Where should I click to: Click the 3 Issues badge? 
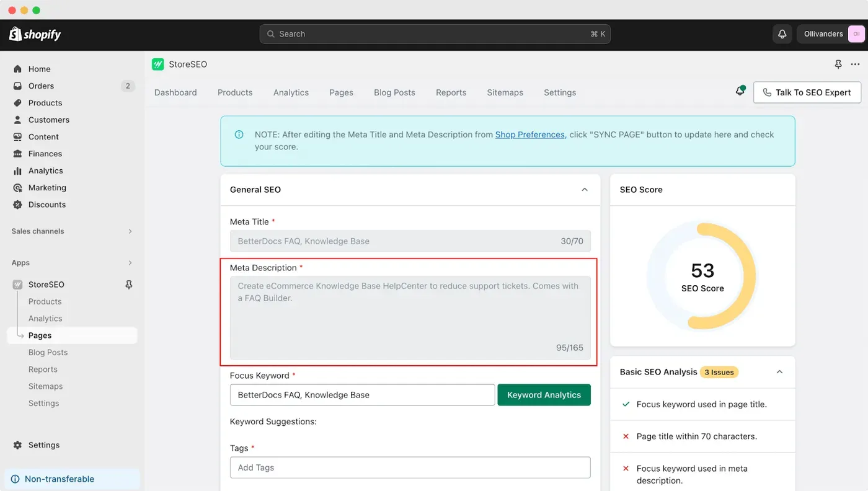(x=719, y=373)
